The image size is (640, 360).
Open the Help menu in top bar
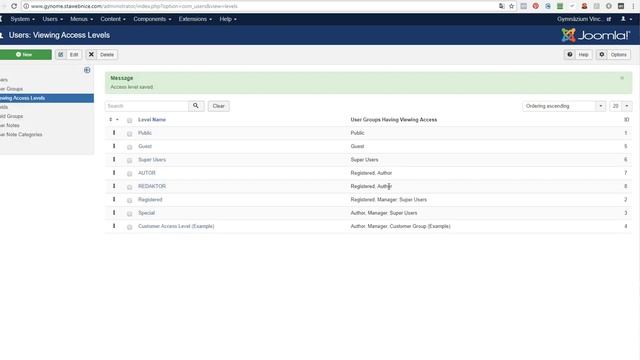click(x=228, y=19)
